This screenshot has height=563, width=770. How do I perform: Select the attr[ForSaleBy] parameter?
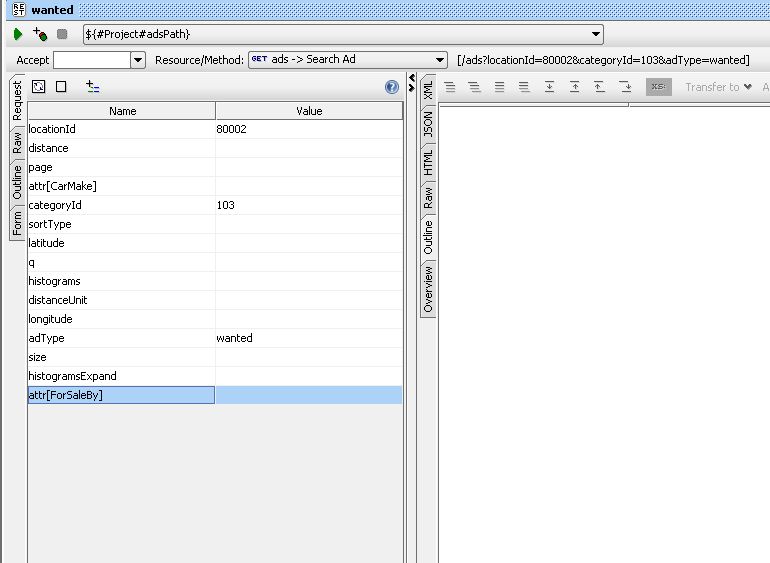(x=121, y=395)
